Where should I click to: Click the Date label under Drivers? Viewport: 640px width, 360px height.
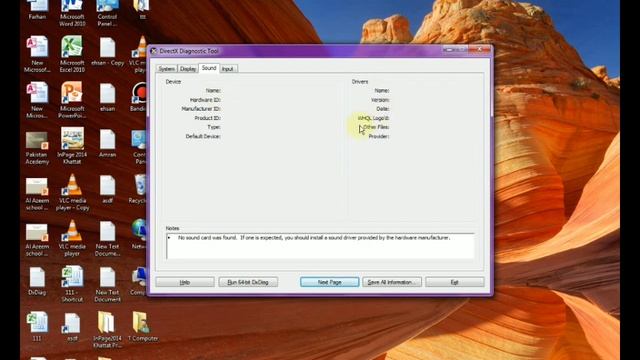pyautogui.click(x=383, y=109)
